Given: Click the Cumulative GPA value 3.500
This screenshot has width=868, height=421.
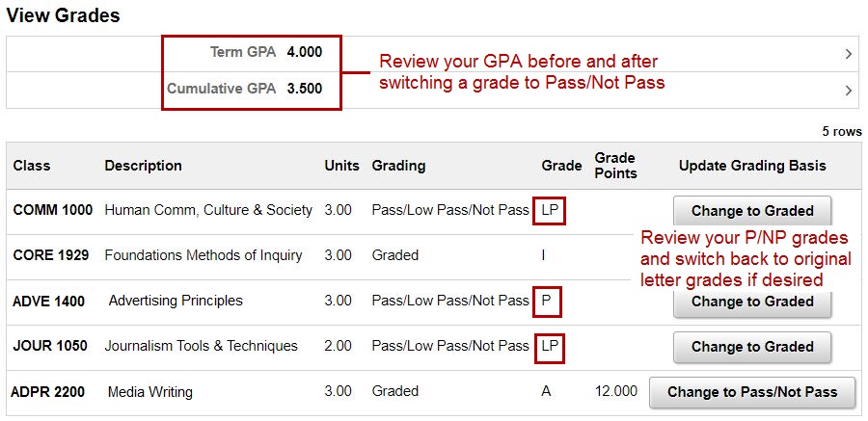Looking at the screenshot, I should [x=305, y=89].
